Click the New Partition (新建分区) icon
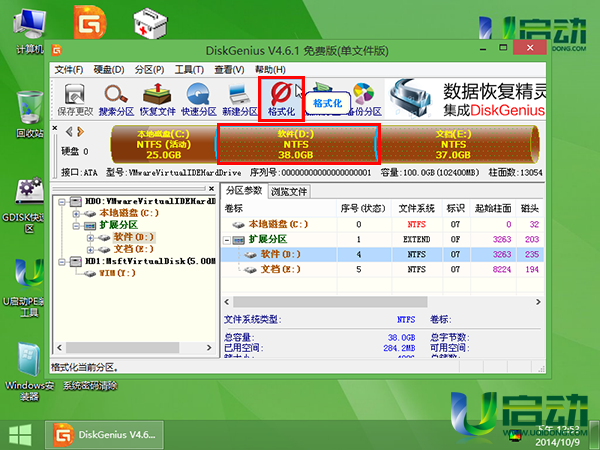Viewport: 600px width, 450px height. (x=240, y=99)
